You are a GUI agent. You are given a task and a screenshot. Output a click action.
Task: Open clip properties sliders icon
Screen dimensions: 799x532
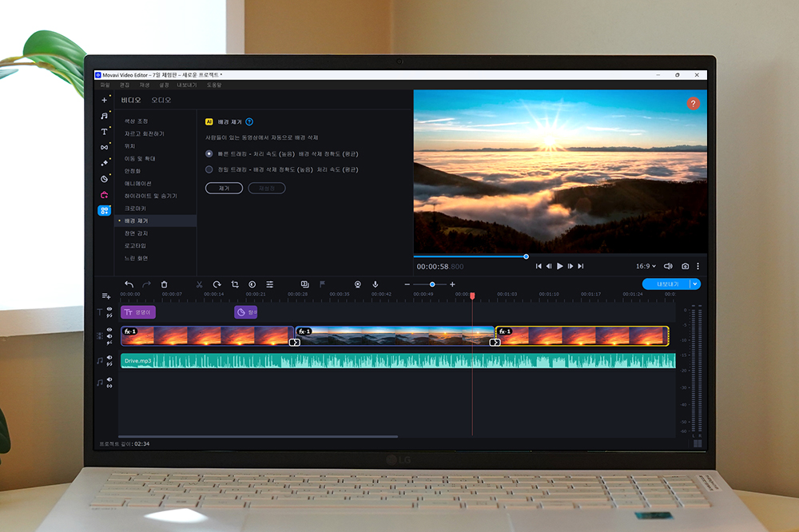click(269, 284)
